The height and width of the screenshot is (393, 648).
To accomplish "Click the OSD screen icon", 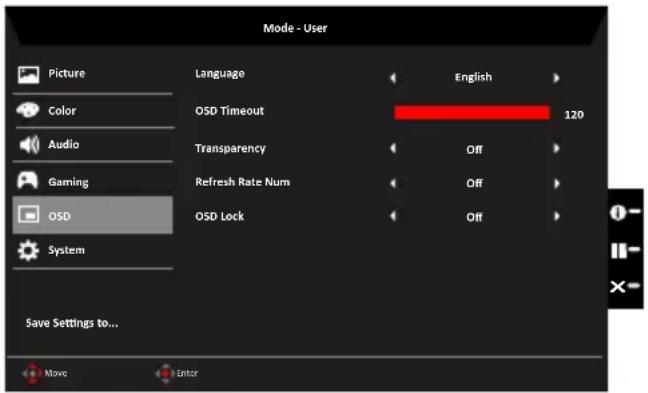I will click(29, 215).
